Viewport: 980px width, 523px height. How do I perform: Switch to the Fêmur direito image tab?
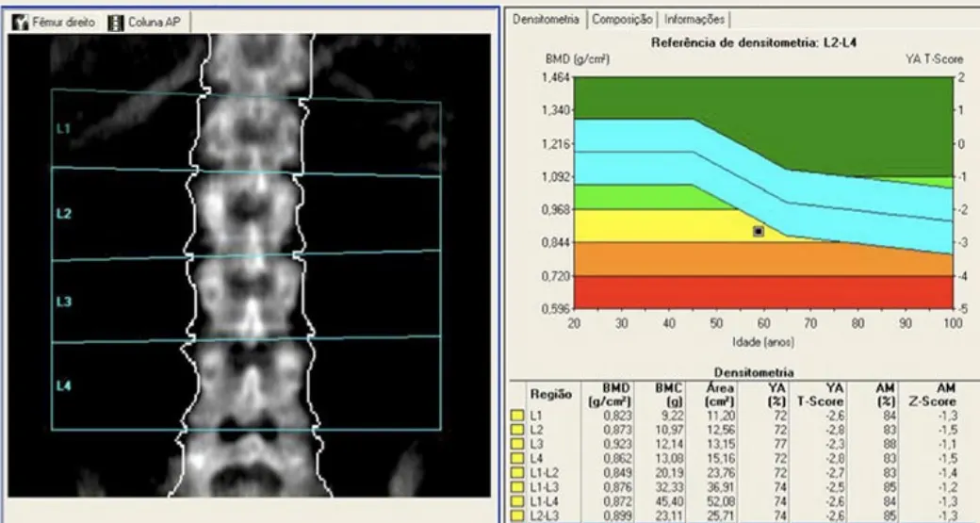click(55, 23)
